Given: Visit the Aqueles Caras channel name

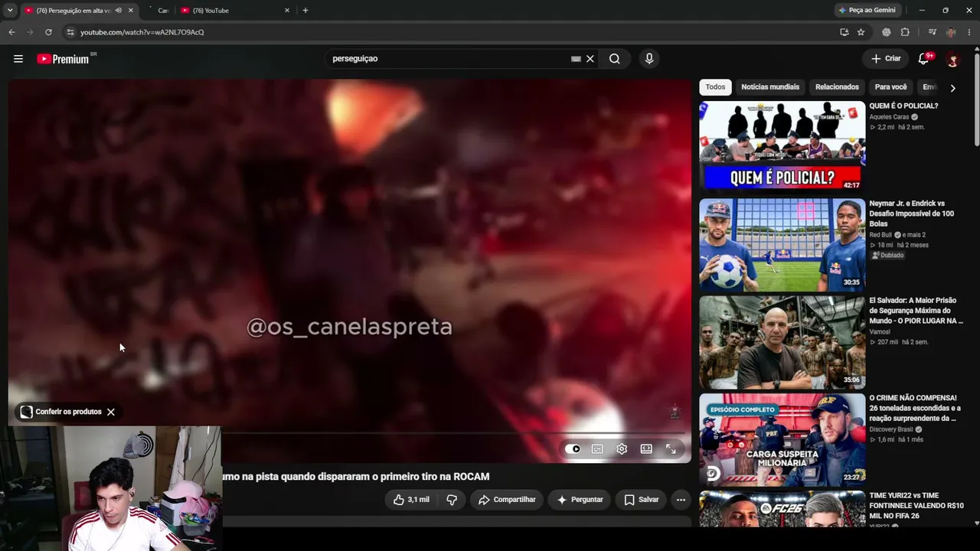Looking at the screenshot, I should [x=889, y=117].
